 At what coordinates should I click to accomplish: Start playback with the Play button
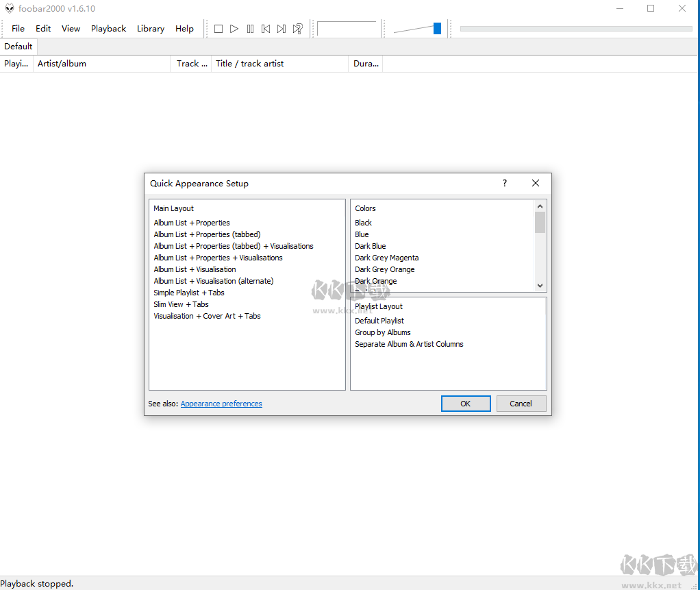(234, 29)
